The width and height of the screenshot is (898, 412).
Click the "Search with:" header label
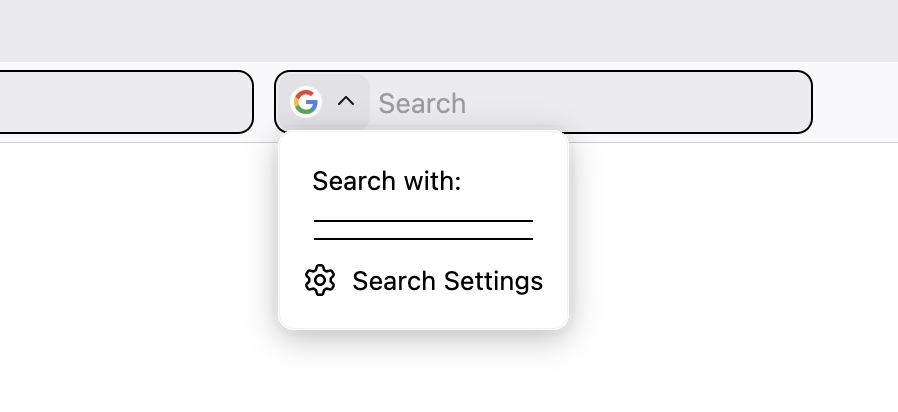pyautogui.click(x=386, y=181)
